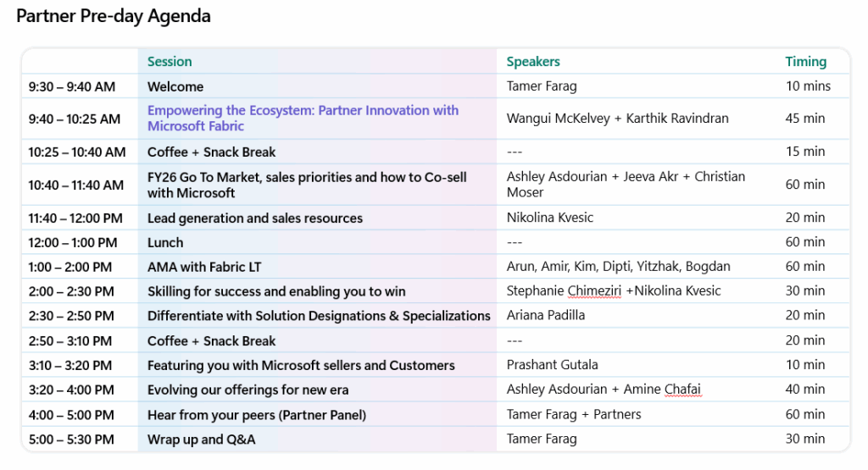Screen dimensions: 868x470
Task: Click the Wrap up and Q&A session
Action: tap(201, 439)
